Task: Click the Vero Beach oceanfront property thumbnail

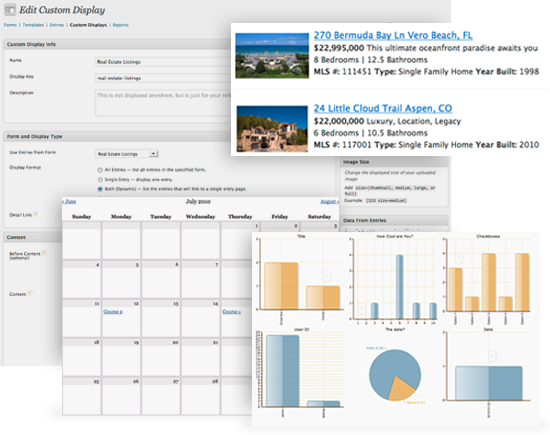Action: (x=272, y=55)
